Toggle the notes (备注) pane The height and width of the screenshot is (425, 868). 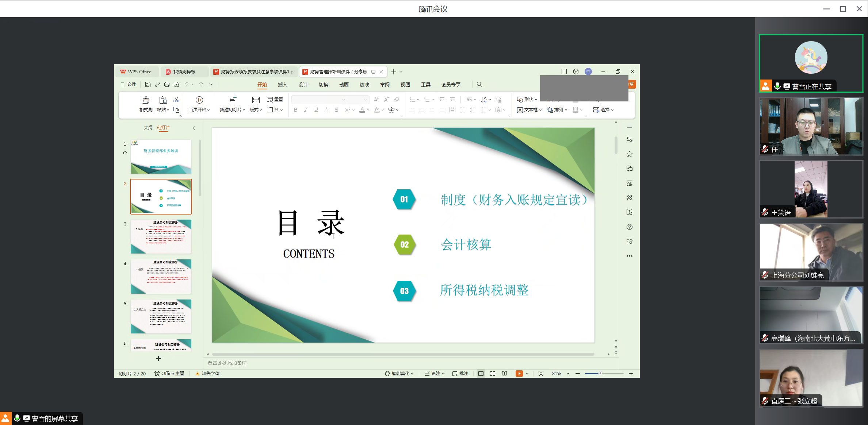tap(435, 374)
